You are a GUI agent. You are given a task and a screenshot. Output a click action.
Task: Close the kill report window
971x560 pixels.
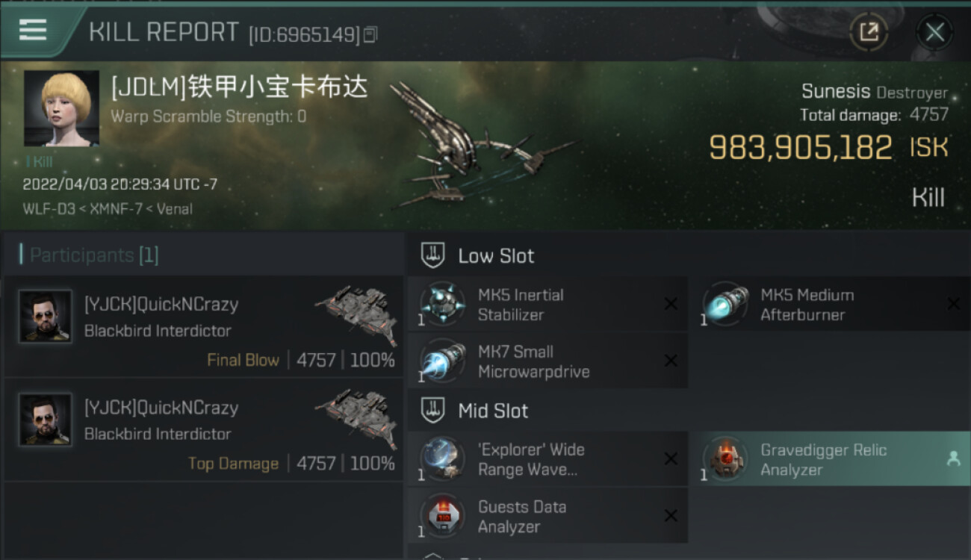pyautogui.click(x=934, y=32)
